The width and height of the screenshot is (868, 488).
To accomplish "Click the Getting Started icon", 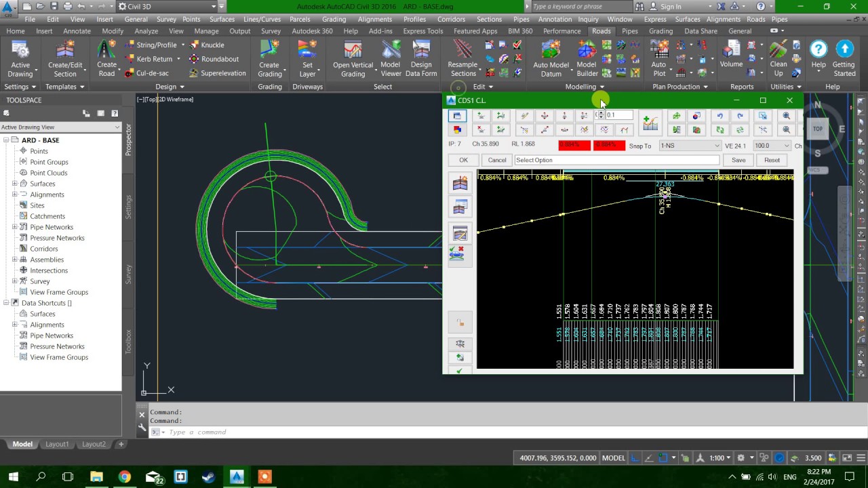I will 844,60.
